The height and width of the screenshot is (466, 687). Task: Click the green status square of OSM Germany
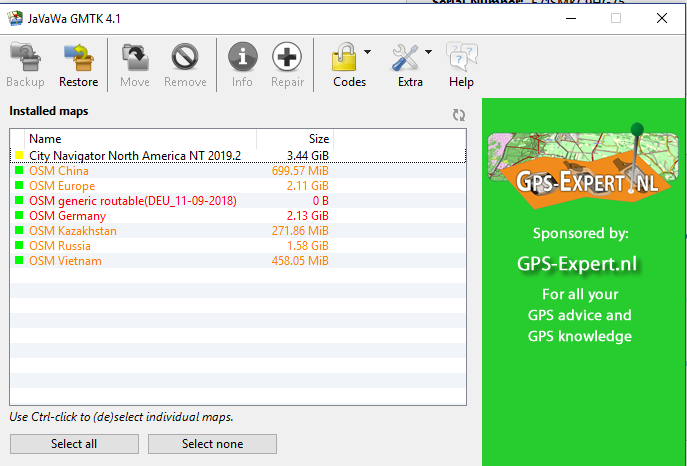(19, 215)
